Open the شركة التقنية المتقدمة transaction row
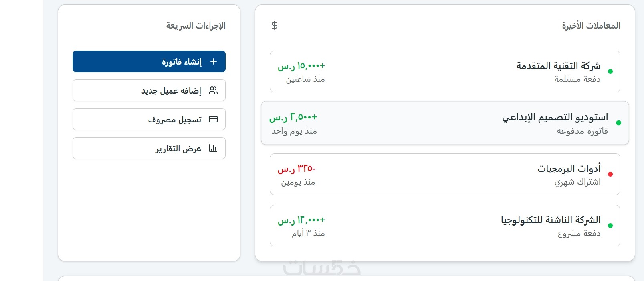The width and height of the screenshot is (644, 281). (445, 71)
